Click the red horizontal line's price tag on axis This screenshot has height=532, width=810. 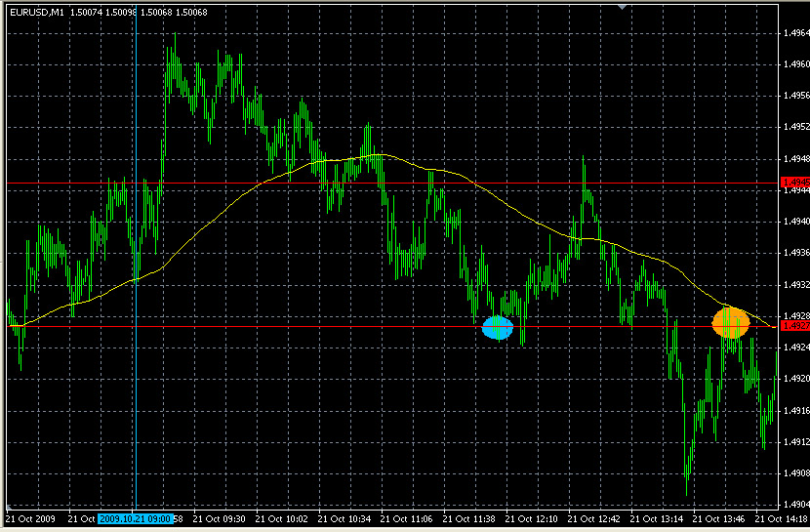coord(794,326)
